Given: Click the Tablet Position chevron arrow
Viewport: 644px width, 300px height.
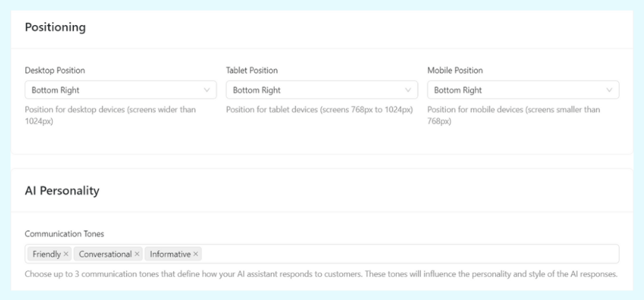Looking at the screenshot, I should (408, 90).
